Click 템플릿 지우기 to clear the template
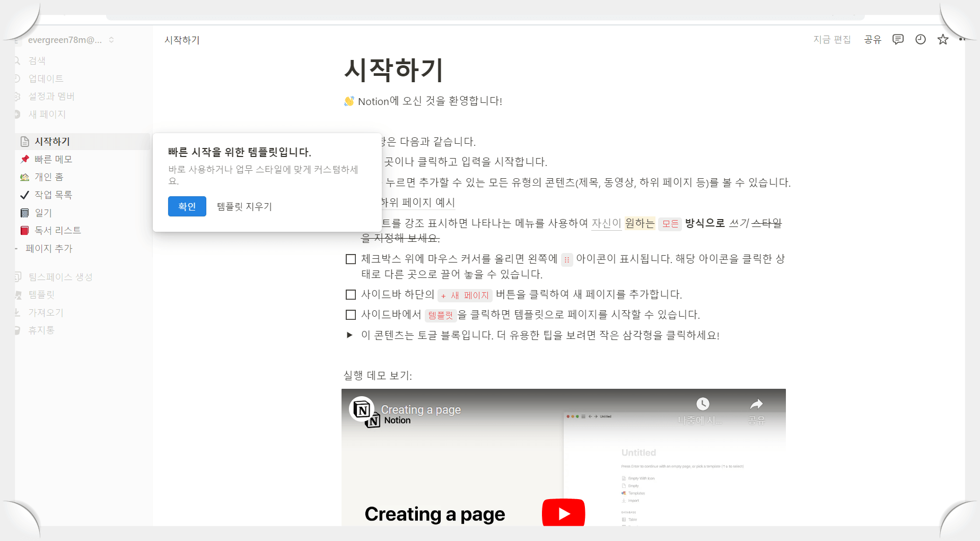Viewport: 980px width, 541px height. pyautogui.click(x=243, y=206)
